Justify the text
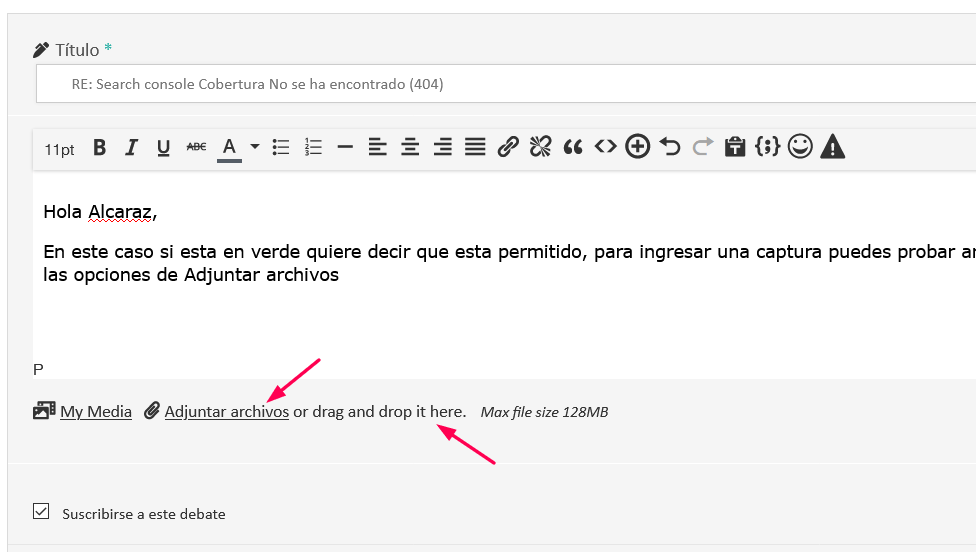 (x=475, y=147)
